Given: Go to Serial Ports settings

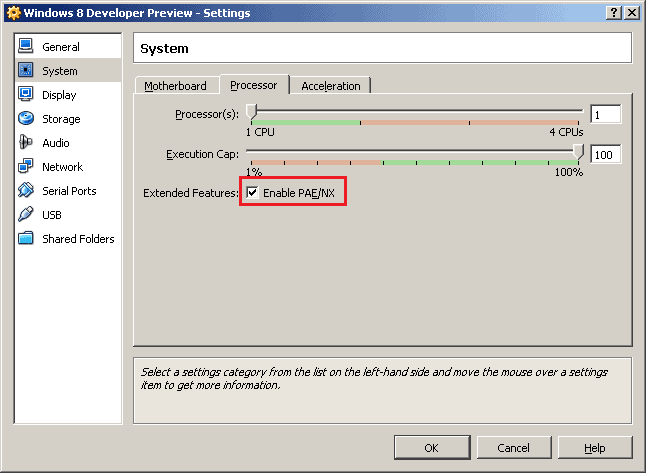Looking at the screenshot, I should point(68,191).
